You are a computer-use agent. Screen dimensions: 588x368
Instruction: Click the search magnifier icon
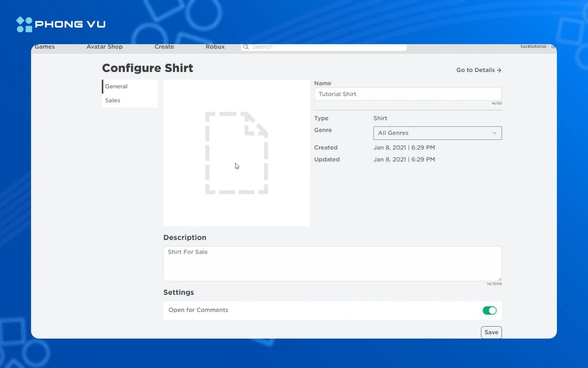[246, 47]
